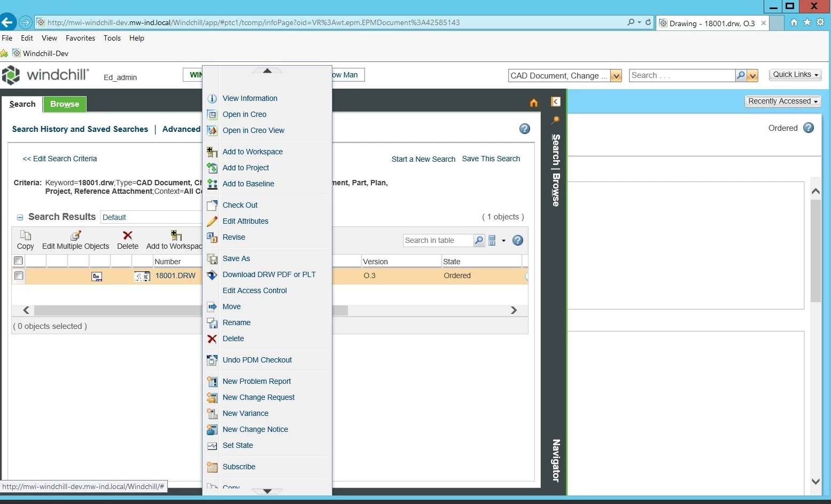Click the Advanced search link

tap(181, 129)
